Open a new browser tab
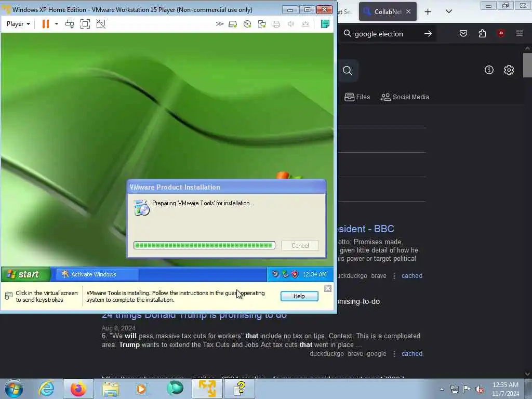Screen dimensions: 532x399 [x=428, y=12]
